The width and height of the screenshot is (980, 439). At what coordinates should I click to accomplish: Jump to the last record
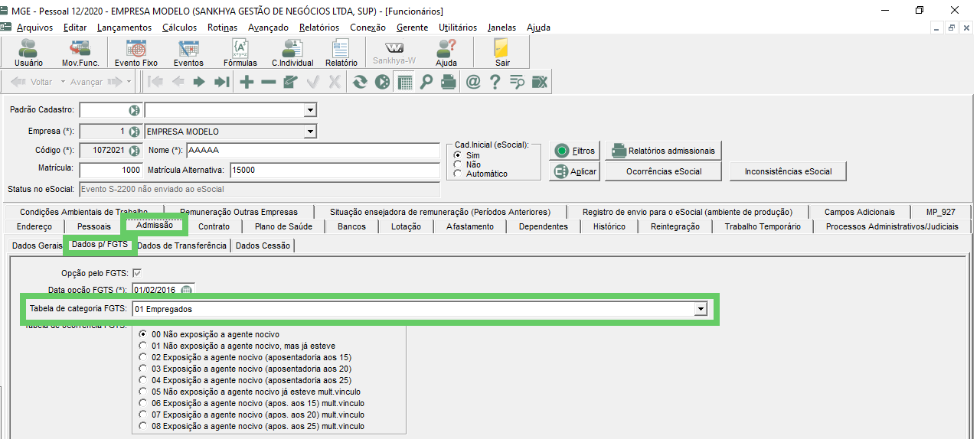[x=222, y=82]
